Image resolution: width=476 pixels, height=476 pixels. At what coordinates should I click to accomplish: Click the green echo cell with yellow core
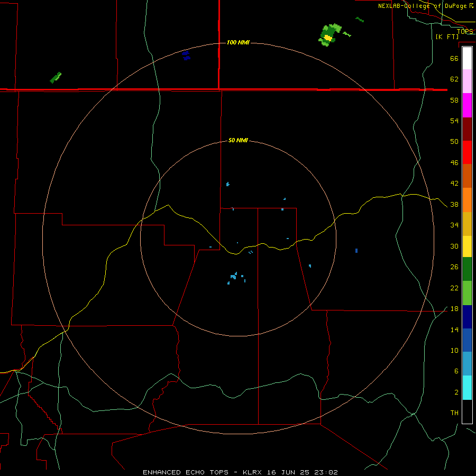tap(329, 34)
